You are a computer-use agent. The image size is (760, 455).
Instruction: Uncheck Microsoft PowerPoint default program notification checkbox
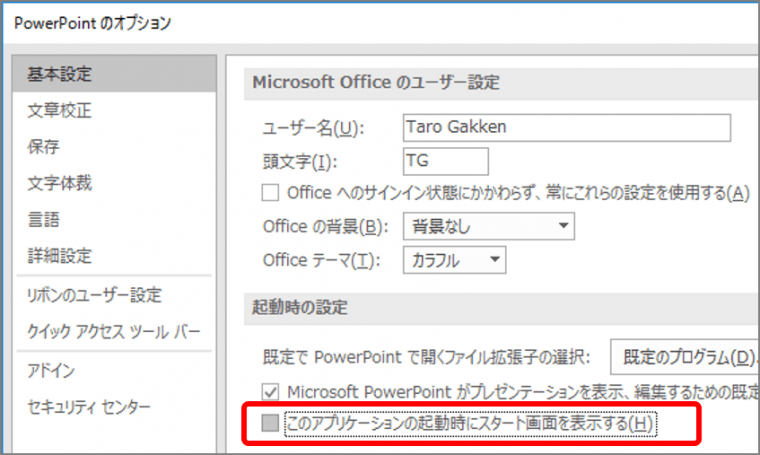[x=270, y=392]
